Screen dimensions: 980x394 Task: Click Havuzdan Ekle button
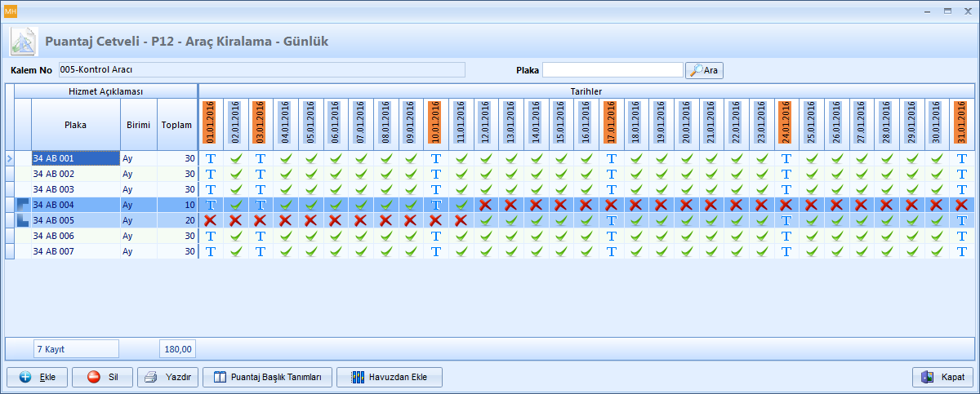click(x=389, y=377)
